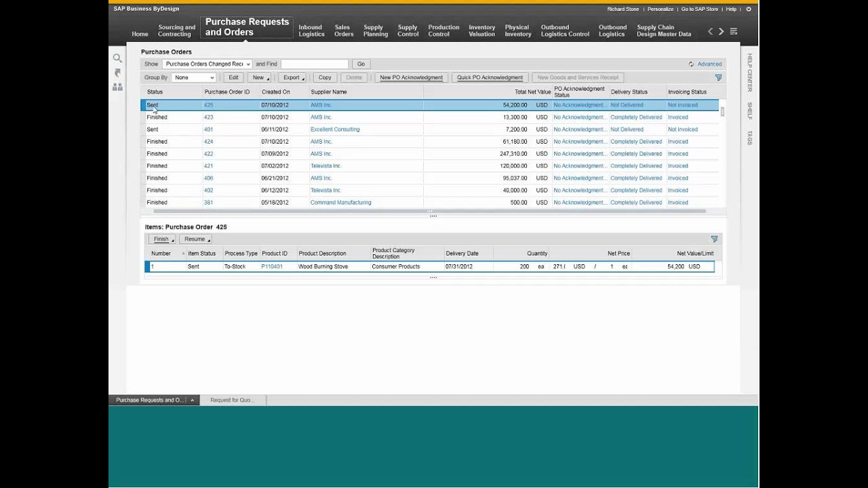Open the filter icon for the Purchase Orders table
This screenshot has width=868, height=488.
coord(719,78)
